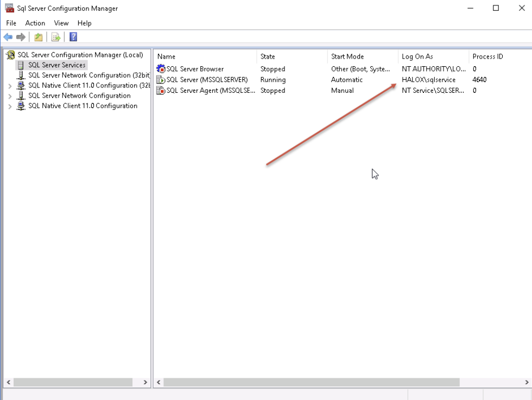532x400 pixels.
Task: Click the services list horizontal scrollbar thumb
Action: coord(312,382)
